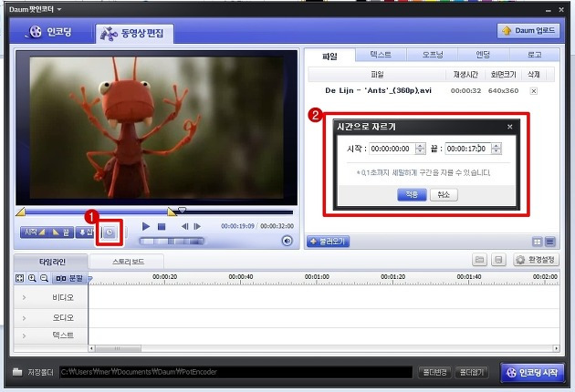Step forward one frame
The image size is (575, 392).
pos(197,227)
